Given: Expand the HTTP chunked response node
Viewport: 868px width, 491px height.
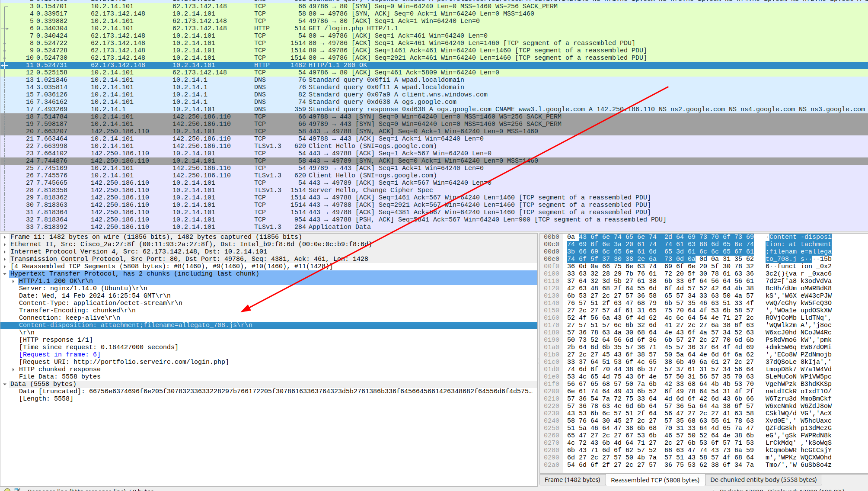Looking at the screenshot, I should click(13, 369).
